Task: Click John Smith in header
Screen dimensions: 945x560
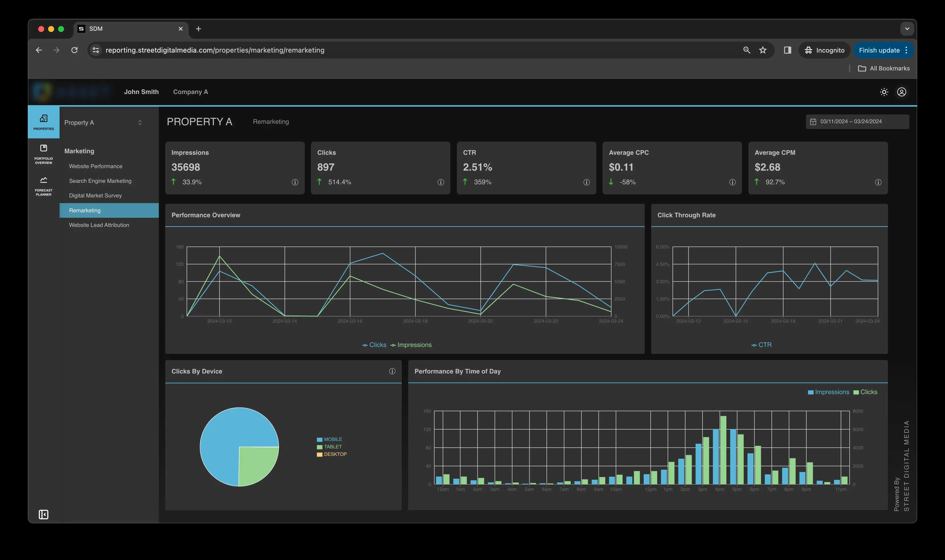Action: click(x=141, y=92)
